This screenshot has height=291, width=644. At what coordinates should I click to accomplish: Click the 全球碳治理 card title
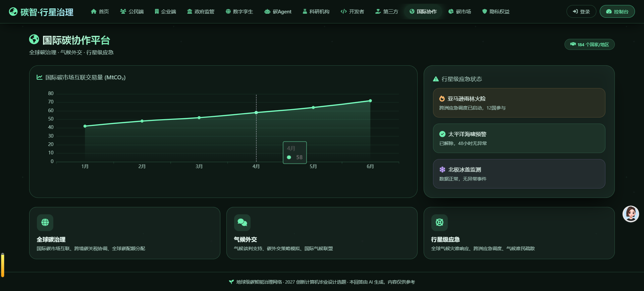51,239
